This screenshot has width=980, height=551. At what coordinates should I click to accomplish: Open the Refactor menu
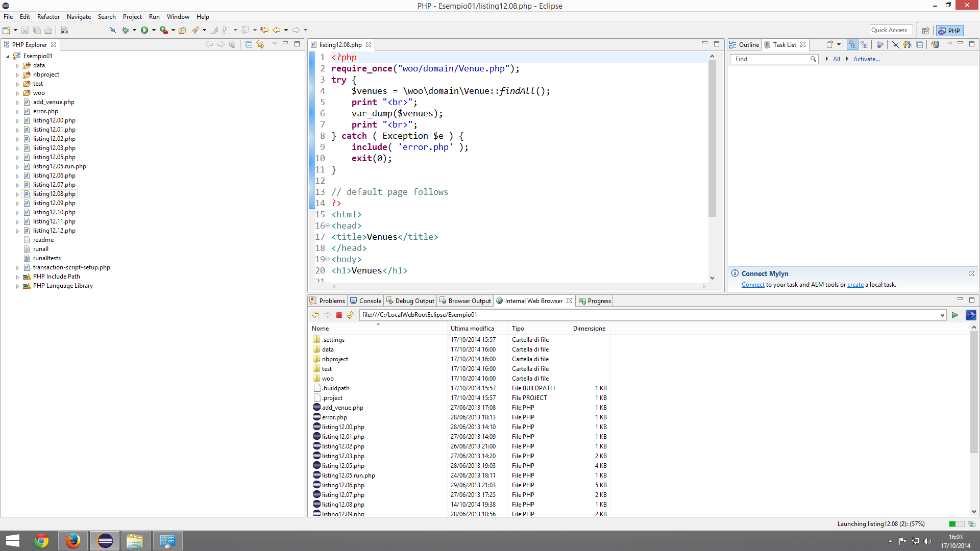click(x=48, y=17)
